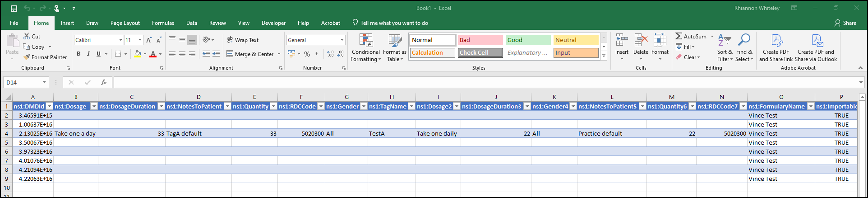Switch to the Formulas tab

(x=163, y=23)
